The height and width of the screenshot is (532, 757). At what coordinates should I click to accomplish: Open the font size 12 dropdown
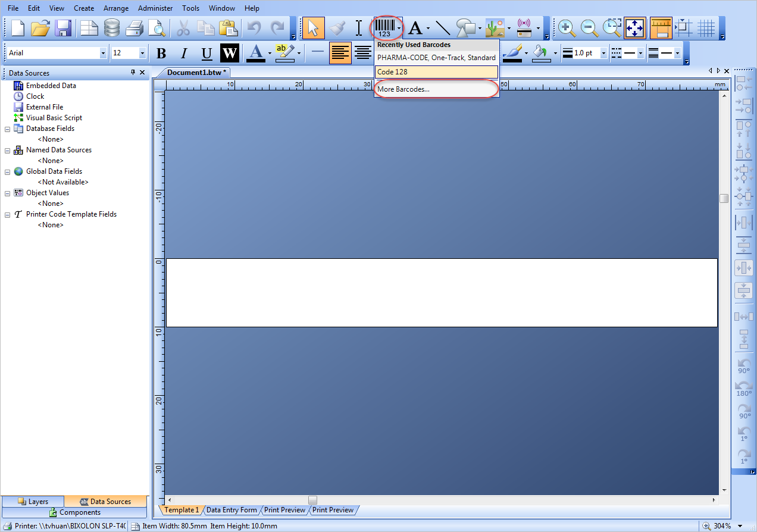pos(142,53)
